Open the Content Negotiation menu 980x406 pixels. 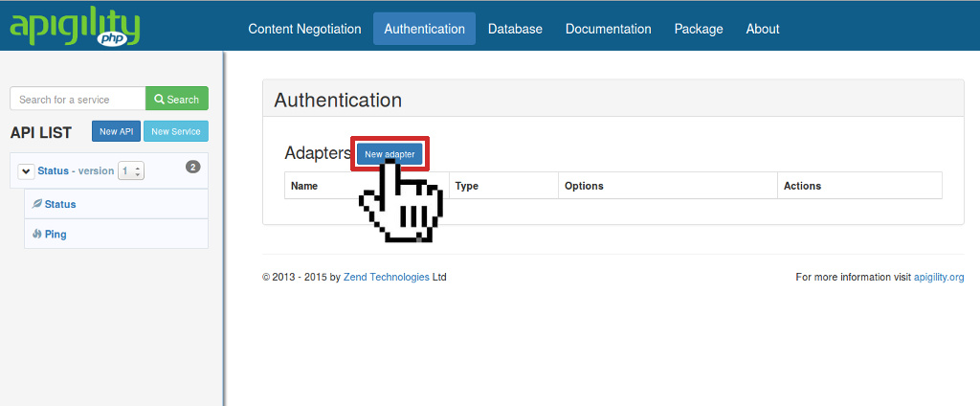pyautogui.click(x=304, y=29)
